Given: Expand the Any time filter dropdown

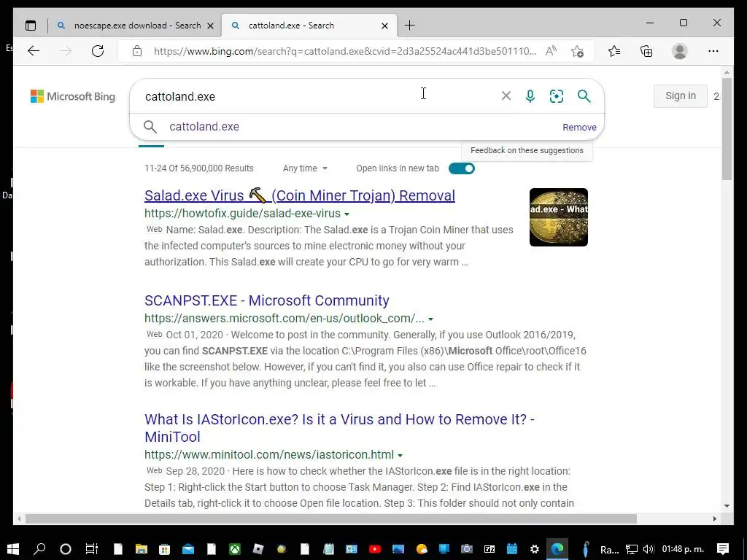Looking at the screenshot, I should [305, 168].
